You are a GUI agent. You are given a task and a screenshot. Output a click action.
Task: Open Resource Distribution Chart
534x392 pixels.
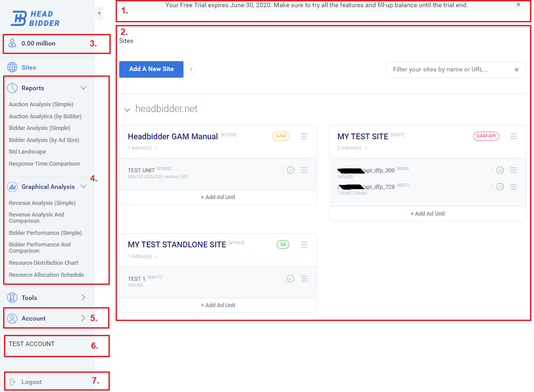tap(43, 263)
